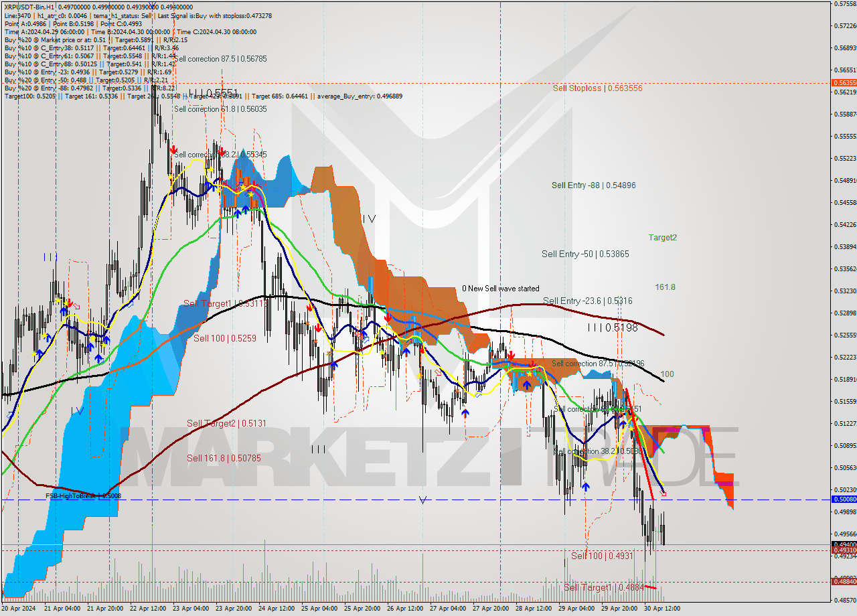Screen dimensions: 857x616
Task: Select the 'Sell 100 | 0.4931' label
Action: pyautogui.click(x=601, y=556)
